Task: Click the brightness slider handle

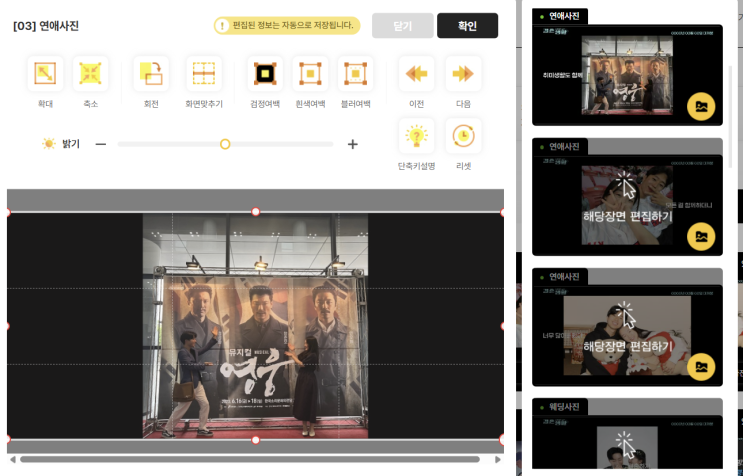Action: click(225, 144)
